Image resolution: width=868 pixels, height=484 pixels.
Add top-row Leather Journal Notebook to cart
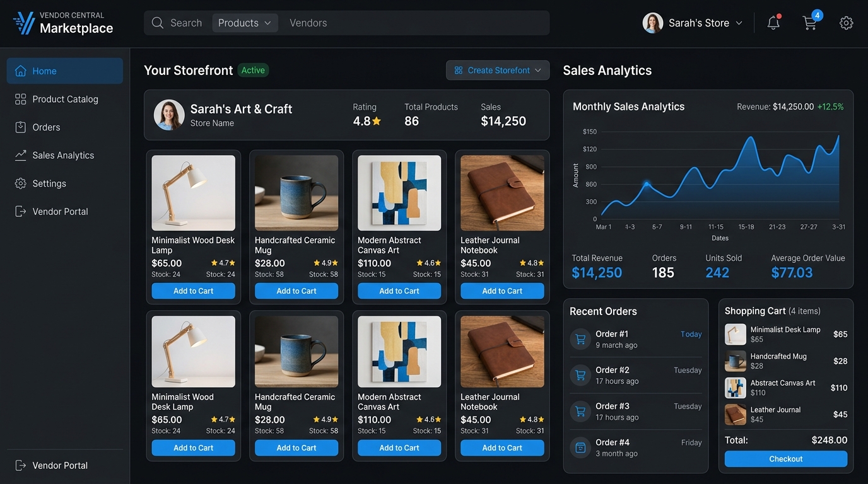(x=502, y=291)
